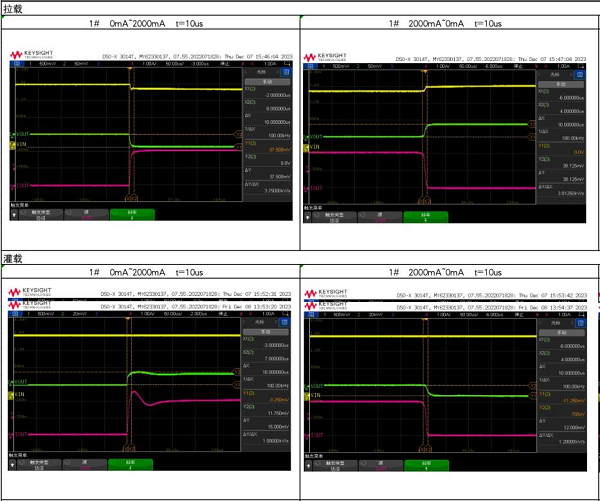
Task: Select the 灌载 section heading
Action: [x=13, y=258]
